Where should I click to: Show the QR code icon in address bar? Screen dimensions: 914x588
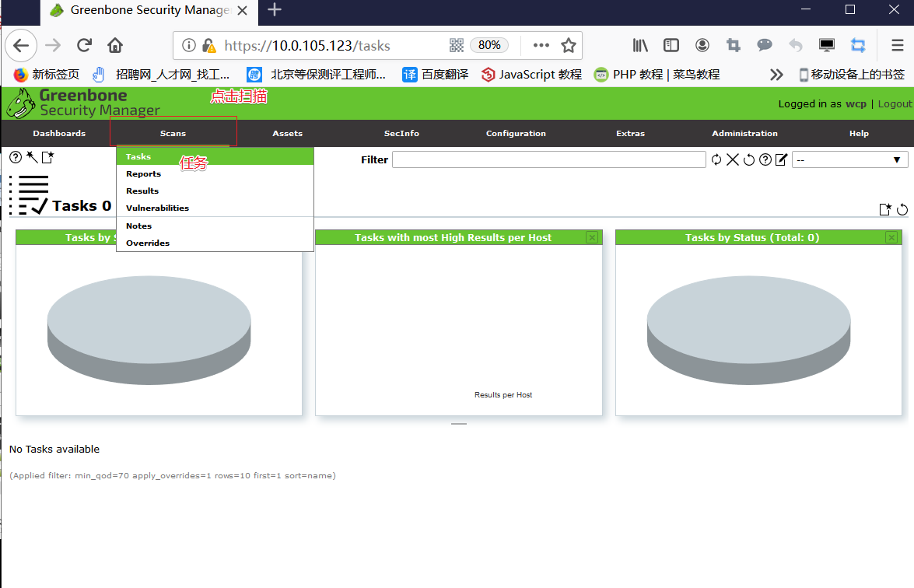457,45
